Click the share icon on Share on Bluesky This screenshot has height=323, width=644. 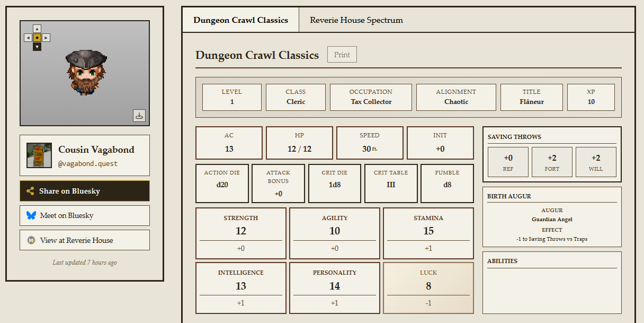31,191
